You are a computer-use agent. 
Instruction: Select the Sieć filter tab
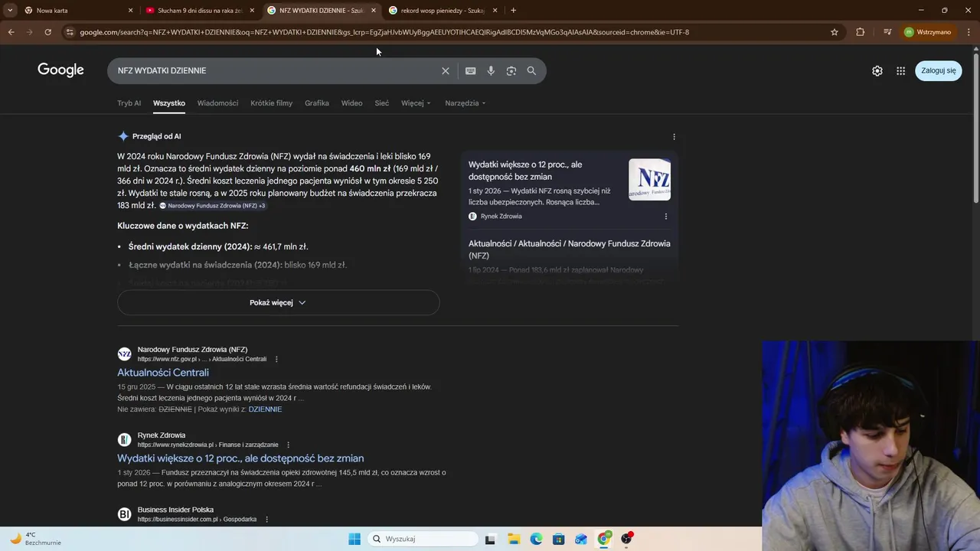point(381,103)
